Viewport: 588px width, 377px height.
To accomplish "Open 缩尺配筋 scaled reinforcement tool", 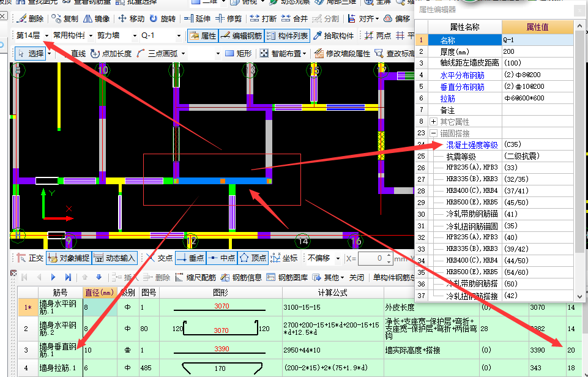I will point(196,278).
